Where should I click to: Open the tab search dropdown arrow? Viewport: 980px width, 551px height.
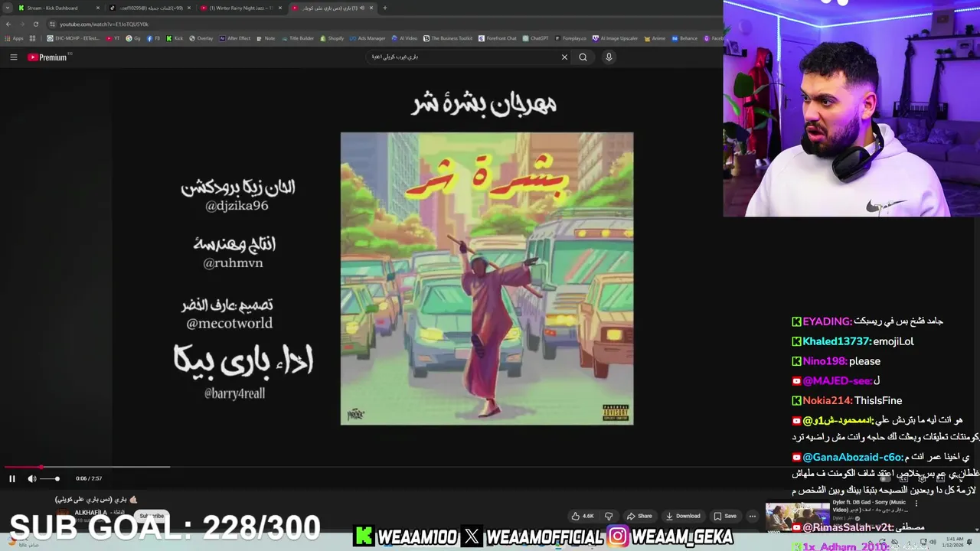click(x=8, y=8)
